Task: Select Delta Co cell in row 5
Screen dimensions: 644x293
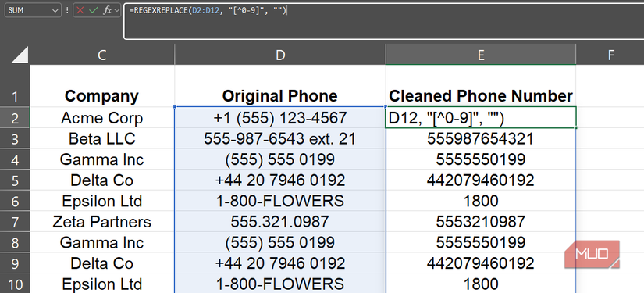Action: (x=102, y=180)
